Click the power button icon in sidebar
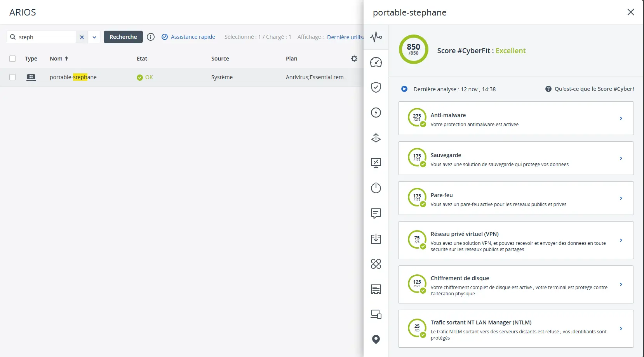Viewport: 644px width, 357px height. pyautogui.click(x=376, y=188)
